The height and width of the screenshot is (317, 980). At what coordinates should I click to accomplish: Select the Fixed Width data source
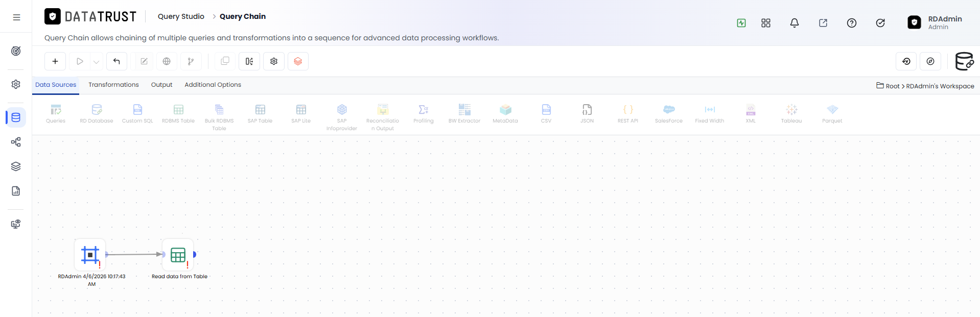pyautogui.click(x=710, y=114)
